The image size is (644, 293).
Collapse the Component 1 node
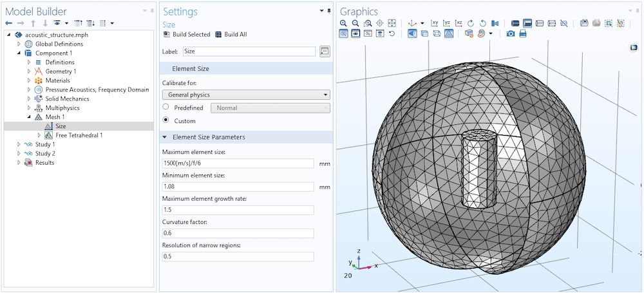pos(19,53)
